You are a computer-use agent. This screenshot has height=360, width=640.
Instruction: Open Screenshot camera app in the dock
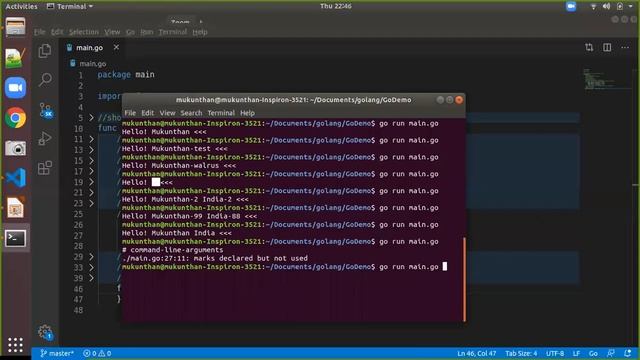tap(16, 148)
